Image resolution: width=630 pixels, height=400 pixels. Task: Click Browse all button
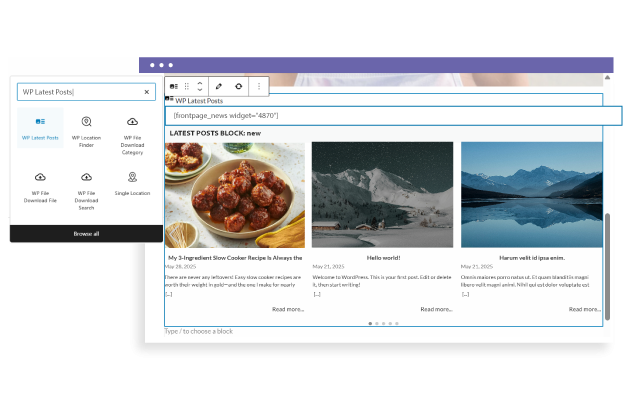86,233
